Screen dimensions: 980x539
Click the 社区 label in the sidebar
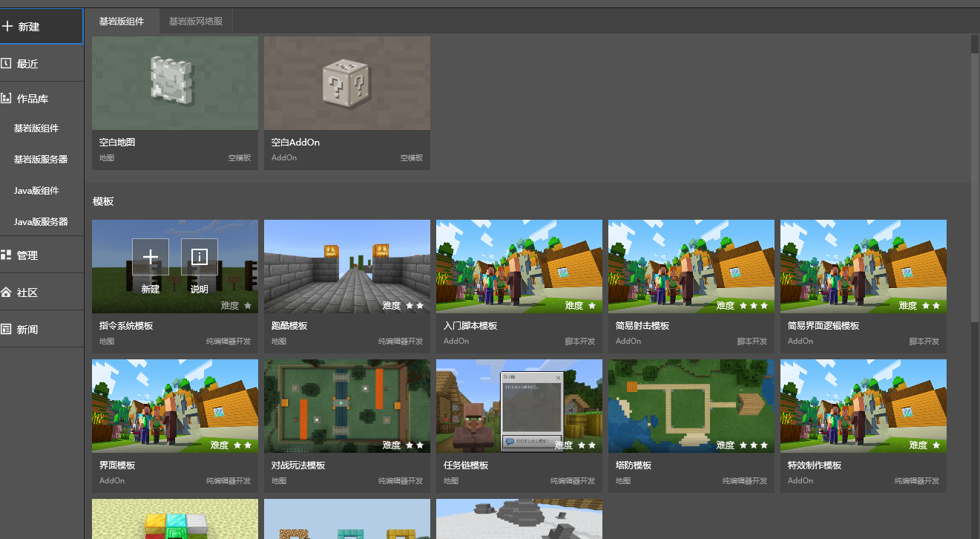[x=27, y=293]
